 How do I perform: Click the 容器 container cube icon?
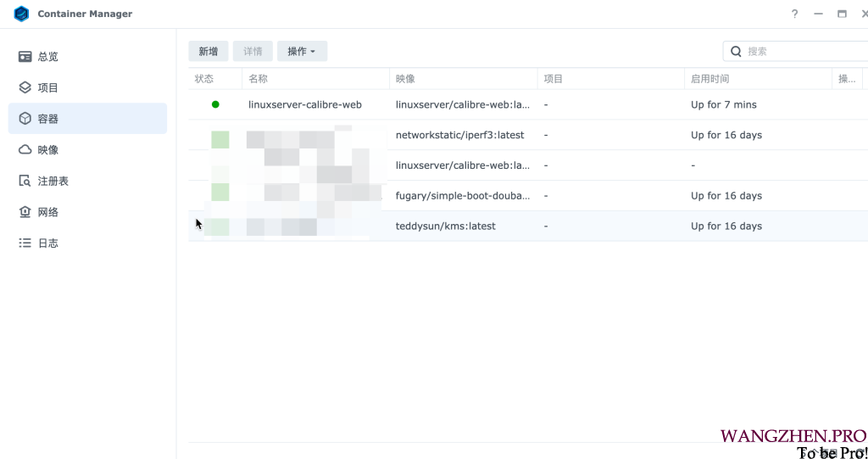click(25, 119)
